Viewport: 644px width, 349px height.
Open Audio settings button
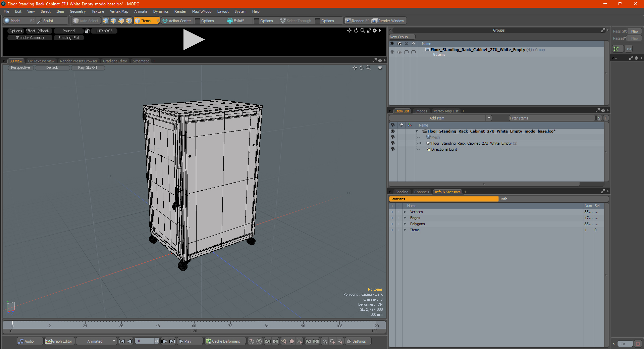pos(30,341)
